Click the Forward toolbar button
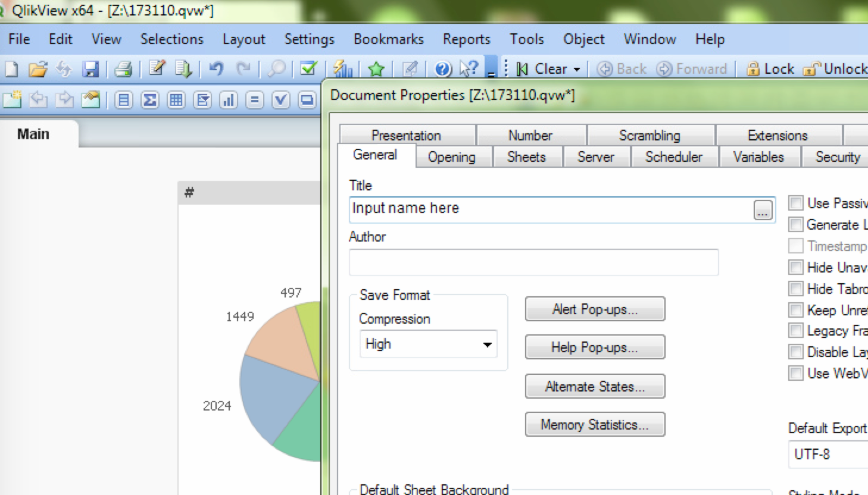Image resolution: width=868 pixels, height=495 pixels. click(692, 69)
